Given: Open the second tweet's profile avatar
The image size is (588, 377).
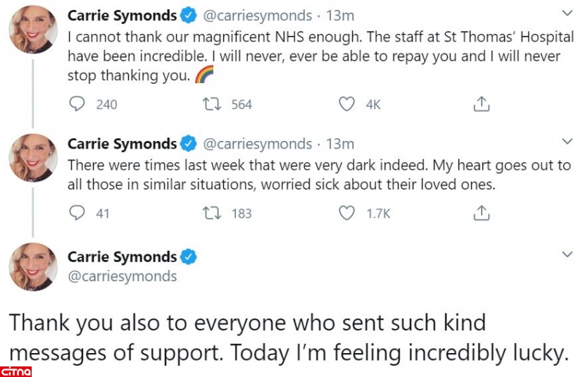Looking at the screenshot, I should coord(33,158).
